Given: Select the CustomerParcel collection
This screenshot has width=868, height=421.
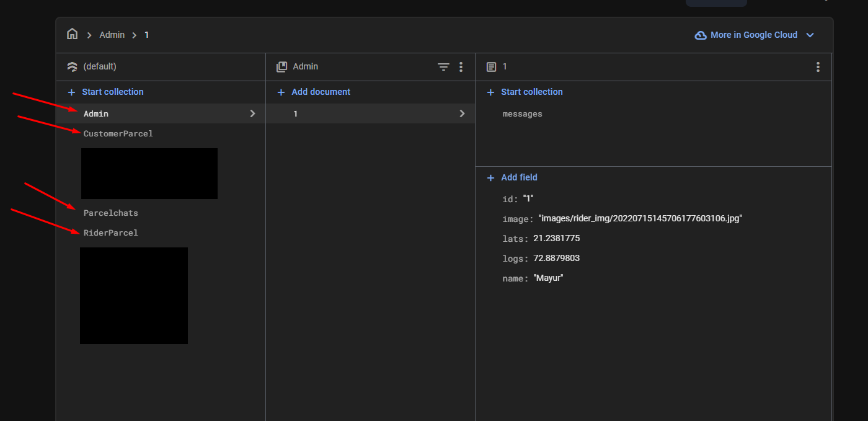Looking at the screenshot, I should (x=118, y=133).
